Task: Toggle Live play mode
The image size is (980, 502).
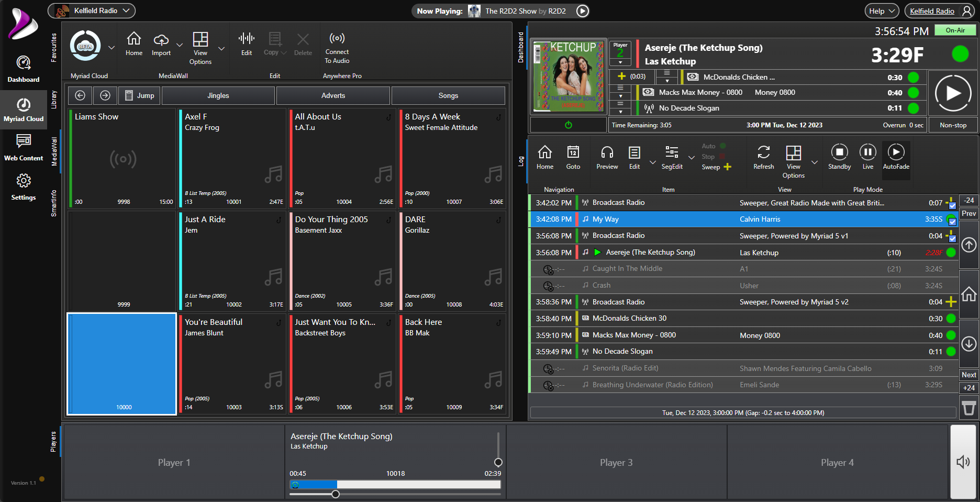Action: pyautogui.click(x=868, y=157)
